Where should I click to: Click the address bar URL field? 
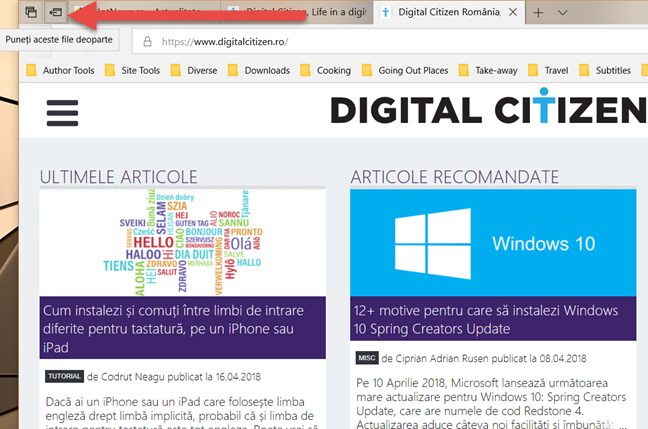(389, 42)
